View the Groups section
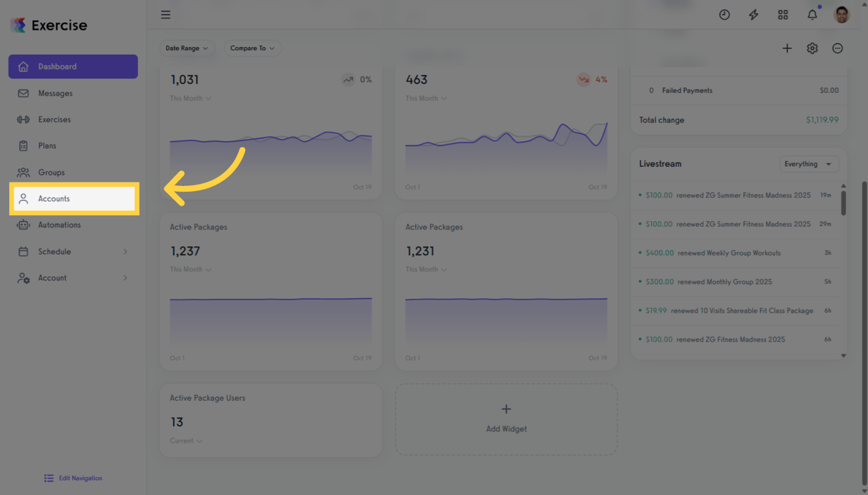The image size is (868, 495). (x=52, y=172)
